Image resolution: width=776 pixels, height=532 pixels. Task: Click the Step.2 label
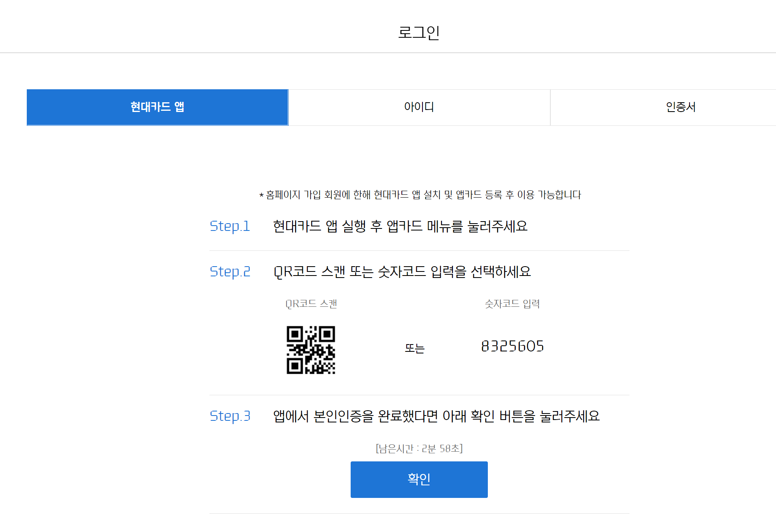[x=230, y=271]
